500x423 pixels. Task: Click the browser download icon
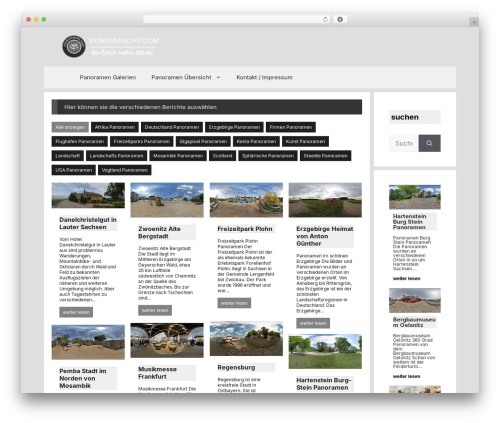(x=340, y=19)
